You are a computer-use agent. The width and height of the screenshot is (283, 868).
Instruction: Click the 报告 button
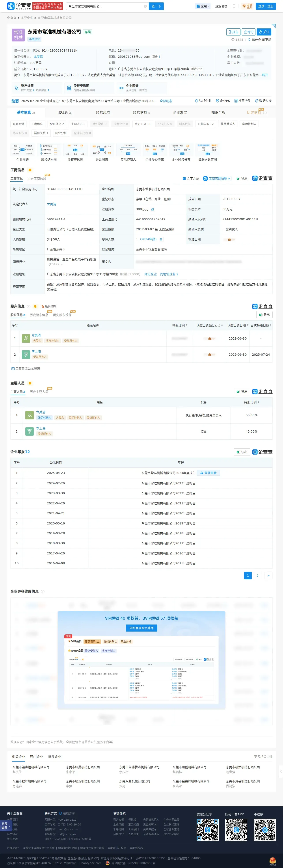[x=233, y=32]
